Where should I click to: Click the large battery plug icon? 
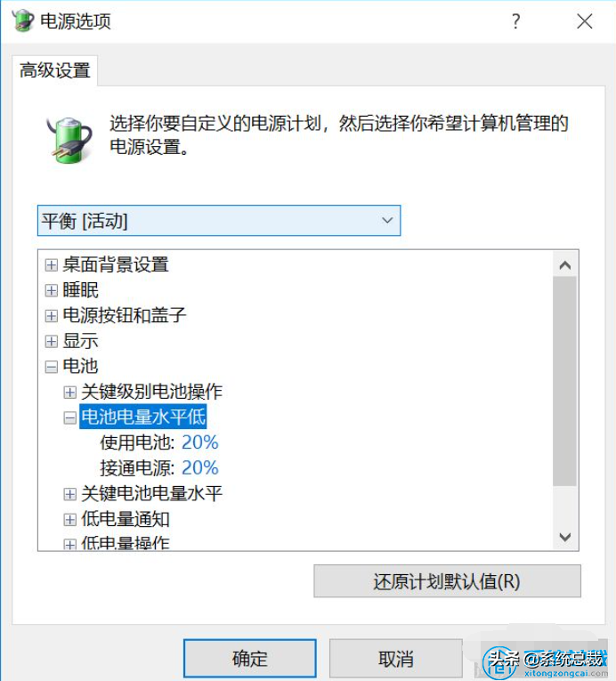pos(69,140)
